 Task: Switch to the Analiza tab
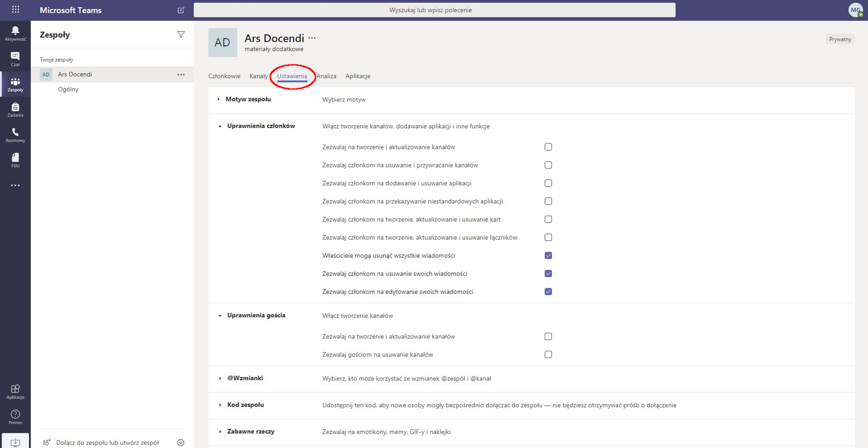click(326, 76)
